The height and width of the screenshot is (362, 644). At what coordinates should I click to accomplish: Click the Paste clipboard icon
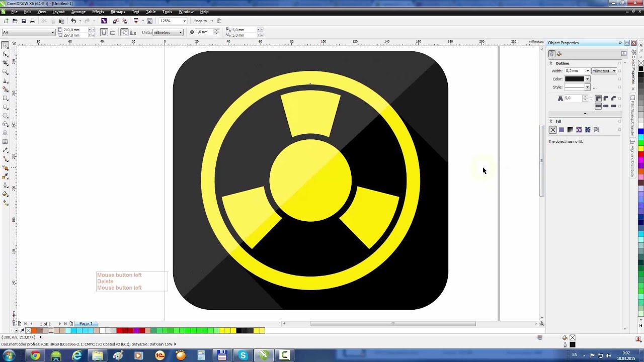(x=61, y=21)
